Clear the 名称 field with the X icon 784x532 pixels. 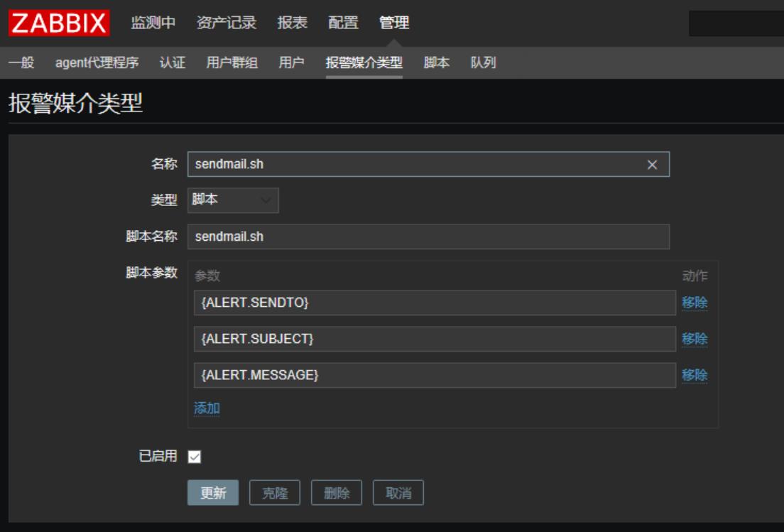point(652,165)
